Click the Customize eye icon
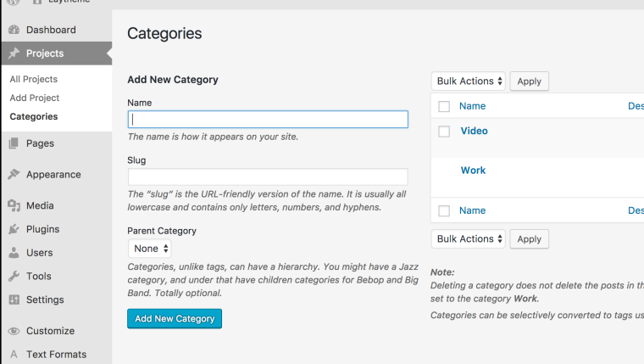 14,331
